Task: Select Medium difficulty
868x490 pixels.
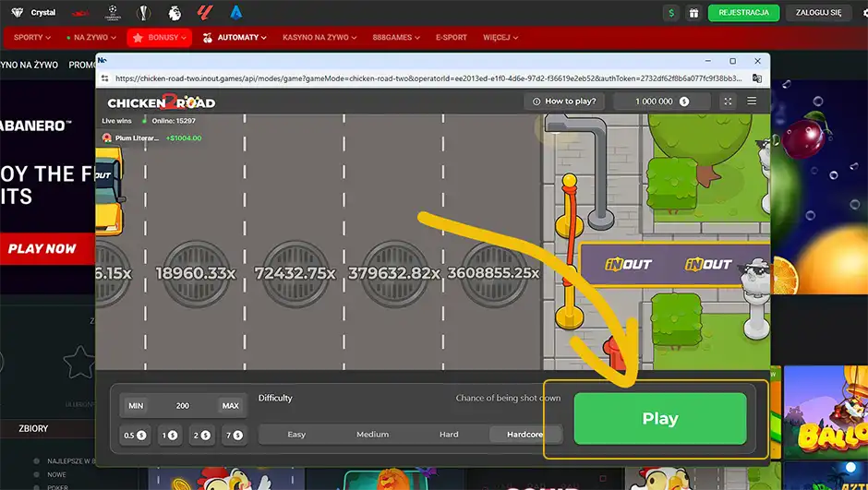Action: click(x=372, y=434)
